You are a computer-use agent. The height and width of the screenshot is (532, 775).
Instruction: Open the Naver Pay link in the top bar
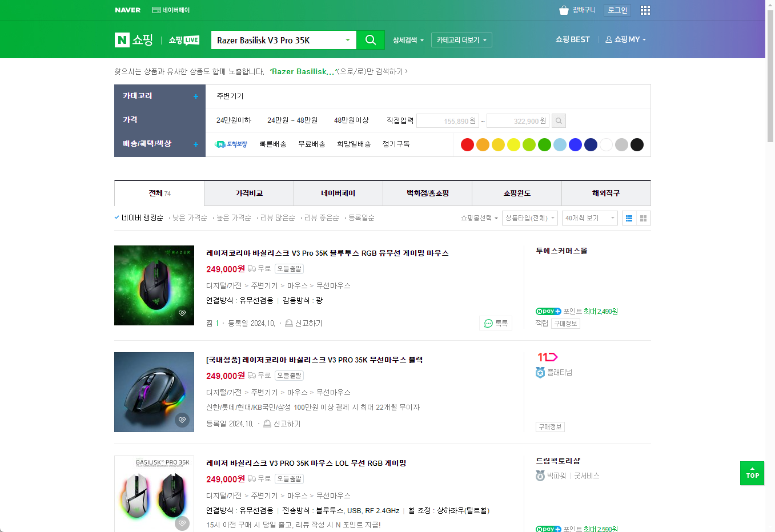(x=171, y=10)
